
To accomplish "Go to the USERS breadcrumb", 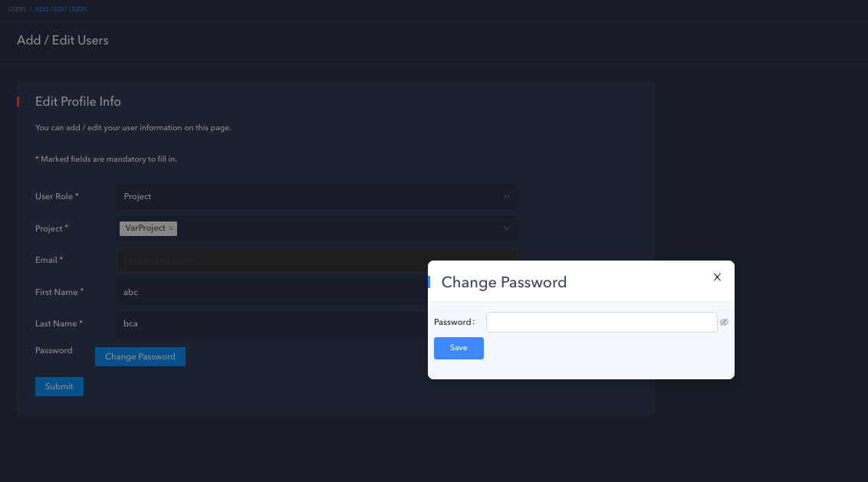I will (17, 9).
